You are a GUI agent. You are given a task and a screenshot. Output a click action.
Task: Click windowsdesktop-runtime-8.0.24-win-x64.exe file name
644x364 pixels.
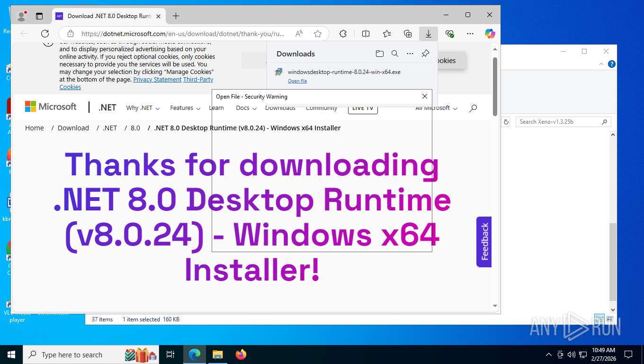point(344,72)
